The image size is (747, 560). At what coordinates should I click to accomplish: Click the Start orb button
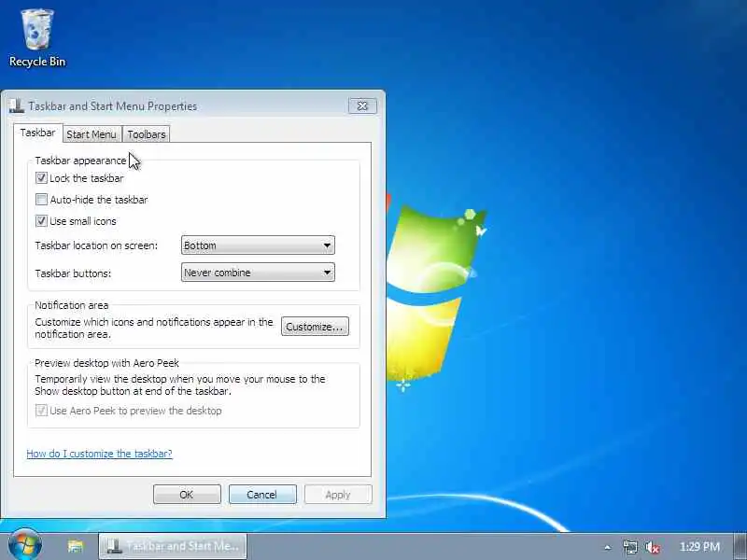click(x=25, y=545)
